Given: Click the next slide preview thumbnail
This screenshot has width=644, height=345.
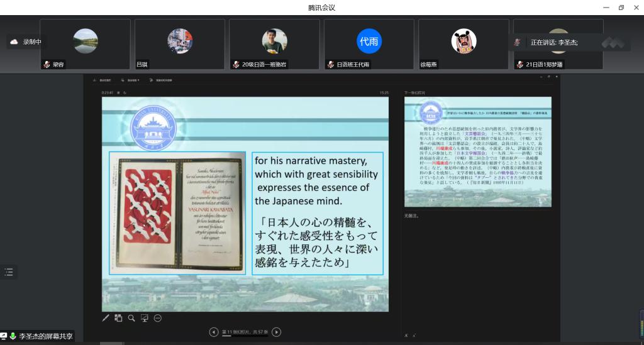Looking at the screenshot, I should tap(477, 152).
